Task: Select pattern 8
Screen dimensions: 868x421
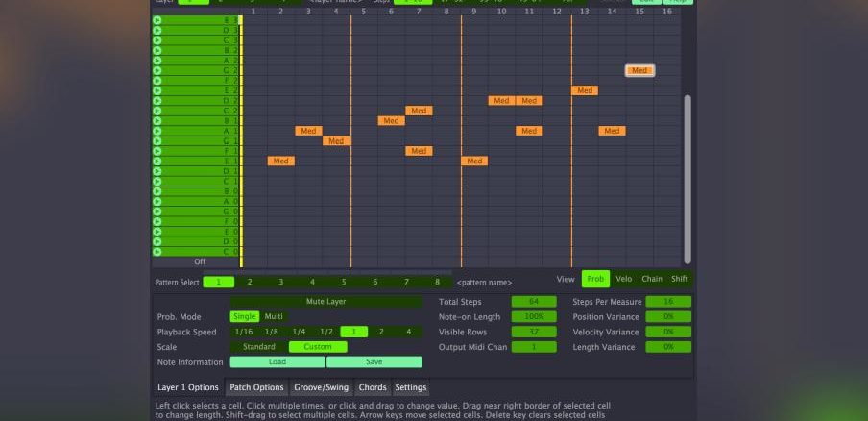Action: (437, 282)
